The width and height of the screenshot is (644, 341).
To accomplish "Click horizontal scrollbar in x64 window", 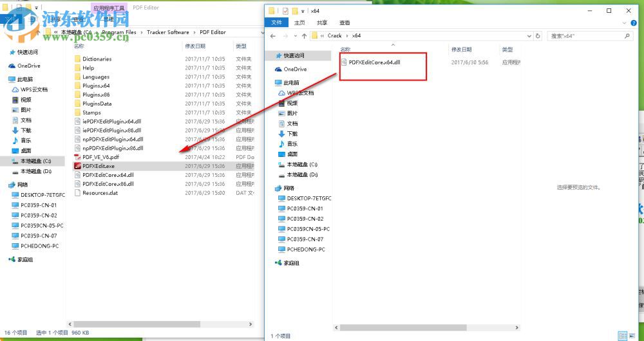I will (x=403, y=328).
